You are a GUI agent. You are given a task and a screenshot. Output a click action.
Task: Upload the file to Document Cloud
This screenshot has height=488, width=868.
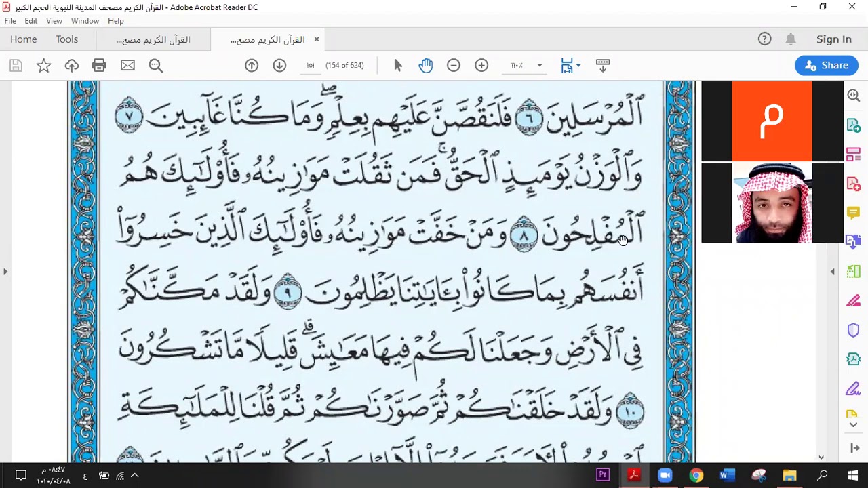click(72, 66)
